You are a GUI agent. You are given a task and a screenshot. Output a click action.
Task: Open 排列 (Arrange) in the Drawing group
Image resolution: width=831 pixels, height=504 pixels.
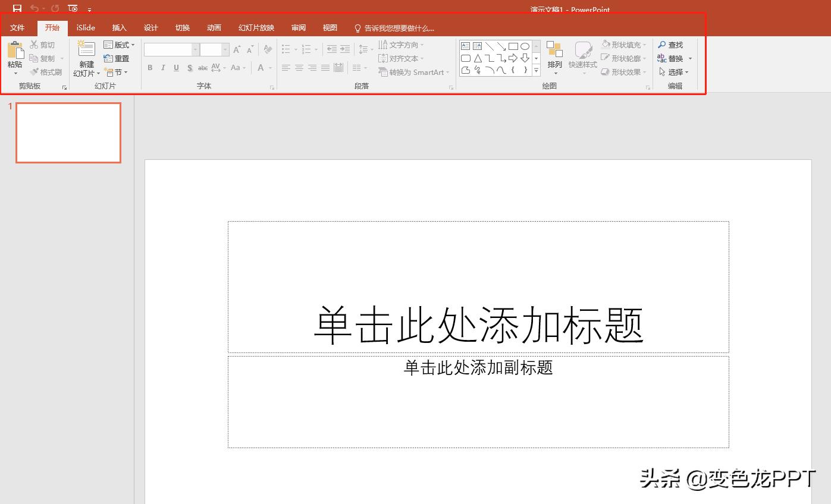point(554,56)
